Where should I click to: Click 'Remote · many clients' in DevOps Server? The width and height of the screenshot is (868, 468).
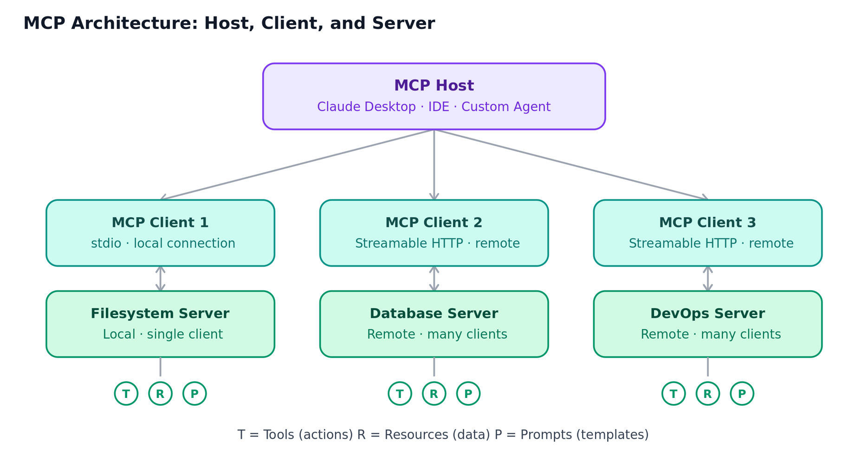tap(711, 334)
